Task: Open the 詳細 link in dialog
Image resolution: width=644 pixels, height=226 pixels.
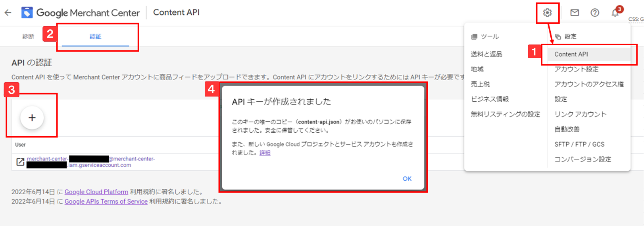Action: [x=265, y=153]
